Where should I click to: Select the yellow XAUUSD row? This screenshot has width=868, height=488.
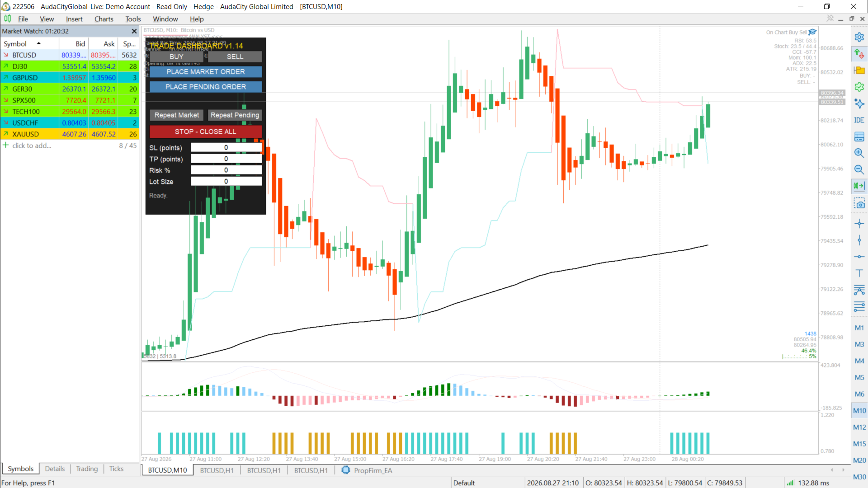[70, 134]
